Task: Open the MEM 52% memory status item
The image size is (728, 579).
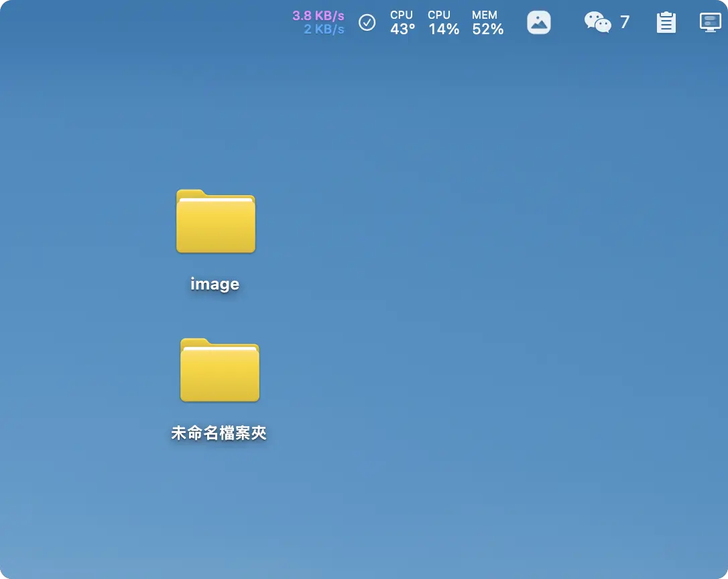Action: (487, 23)
